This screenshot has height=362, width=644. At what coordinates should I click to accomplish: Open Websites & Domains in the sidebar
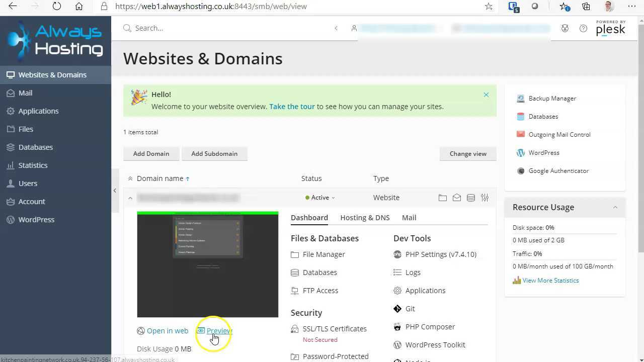[x=55, y=75]
